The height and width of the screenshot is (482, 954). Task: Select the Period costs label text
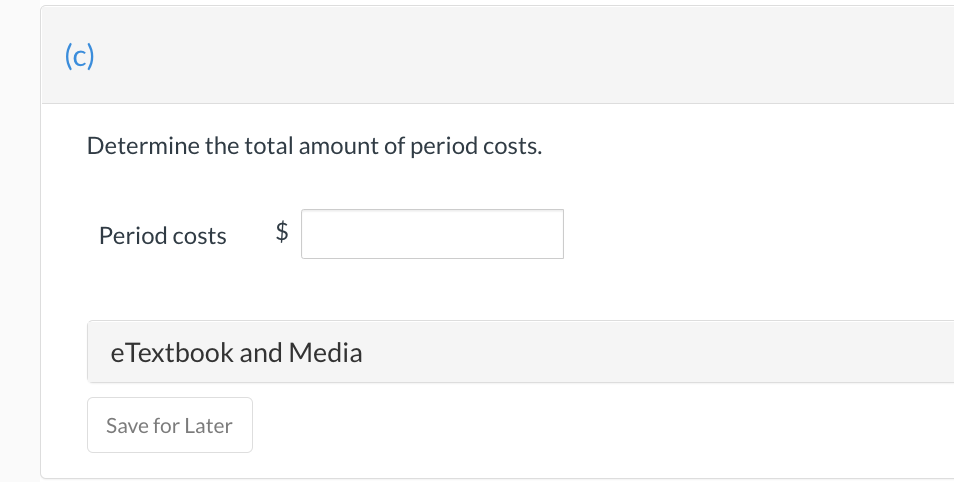[163, 236]
